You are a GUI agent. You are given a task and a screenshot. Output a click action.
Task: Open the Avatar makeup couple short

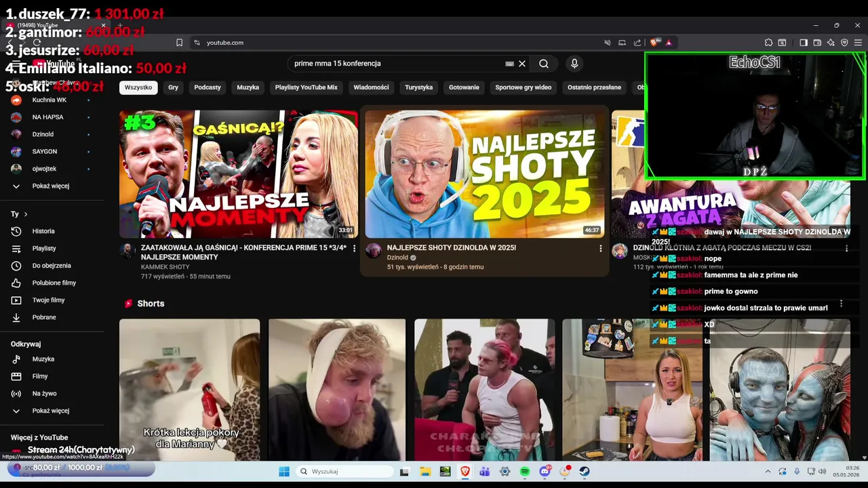click(780, 390)
